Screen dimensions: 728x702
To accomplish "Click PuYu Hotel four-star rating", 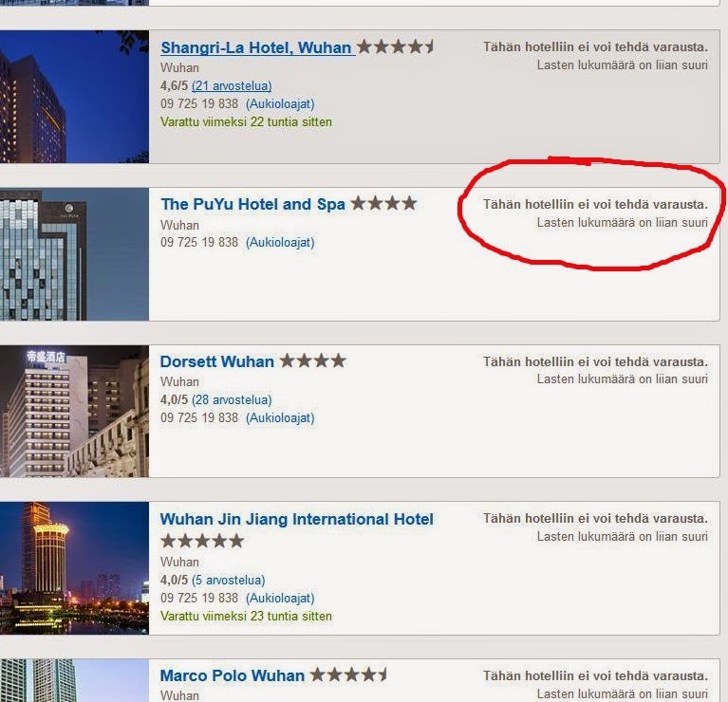I will point(383,203).
